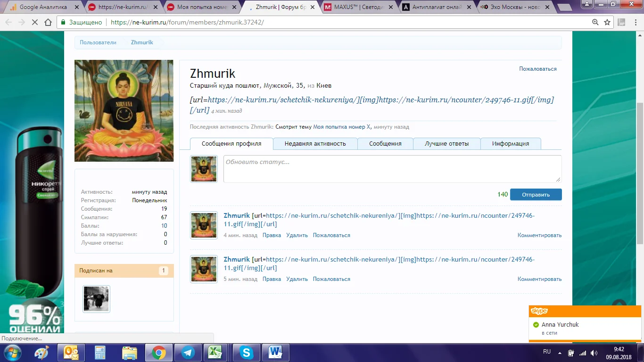The image size is (644, 362).
Task: Open the Zhmurik breadcrumb link
Action: coord(142,42)
